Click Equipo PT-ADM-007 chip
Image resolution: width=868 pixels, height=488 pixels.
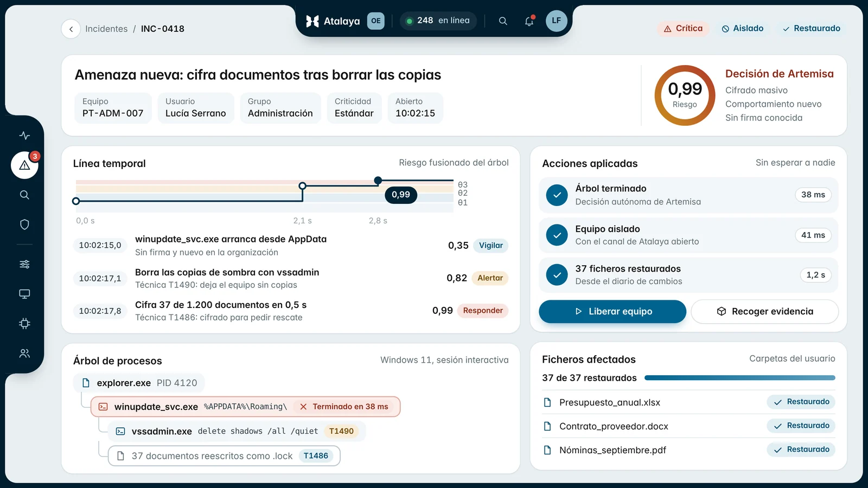click(x=113, y=108)
